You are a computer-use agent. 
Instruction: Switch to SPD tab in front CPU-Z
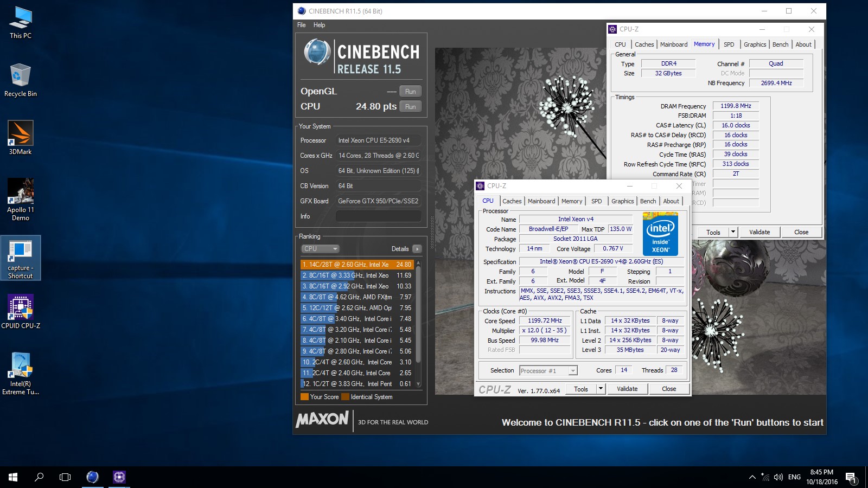click(x=597, y=201)
